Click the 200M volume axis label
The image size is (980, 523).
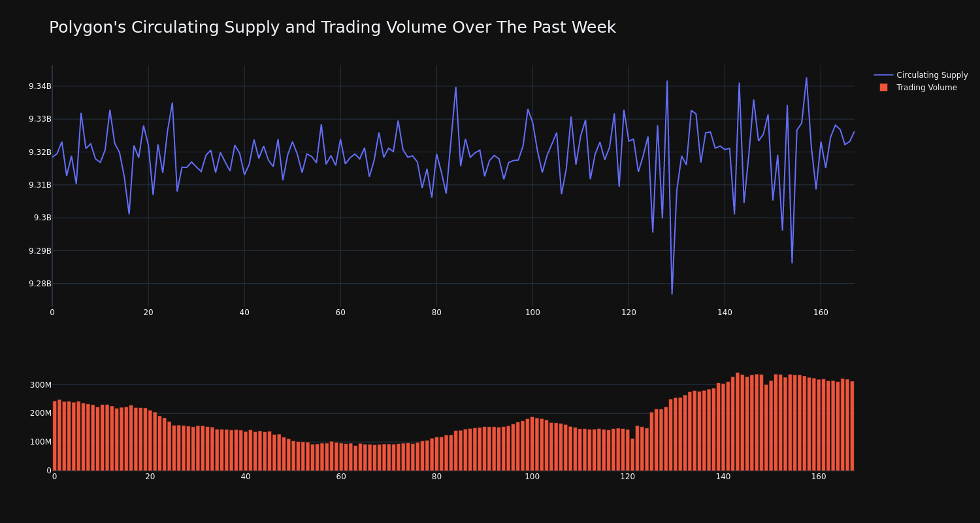40,413
